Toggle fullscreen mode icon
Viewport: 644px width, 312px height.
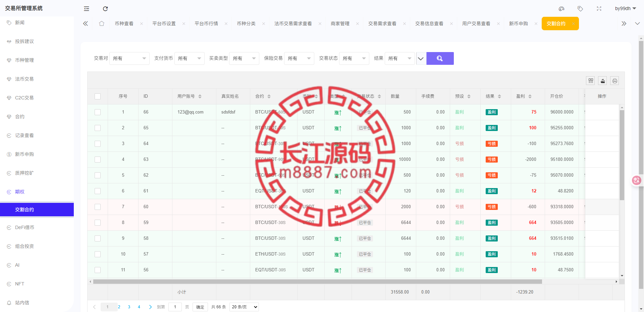(x=599, y=9)
